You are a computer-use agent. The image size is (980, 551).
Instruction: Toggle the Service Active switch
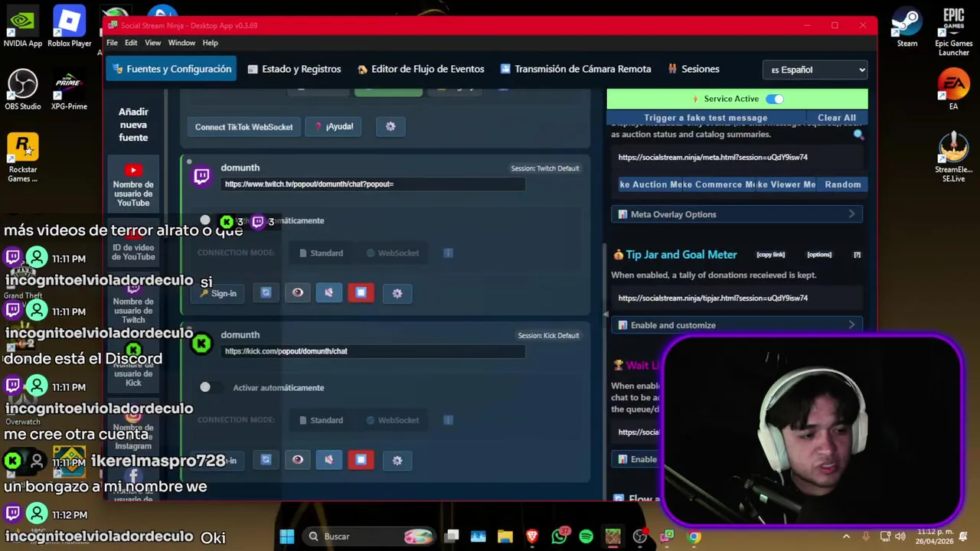point(774,99)
